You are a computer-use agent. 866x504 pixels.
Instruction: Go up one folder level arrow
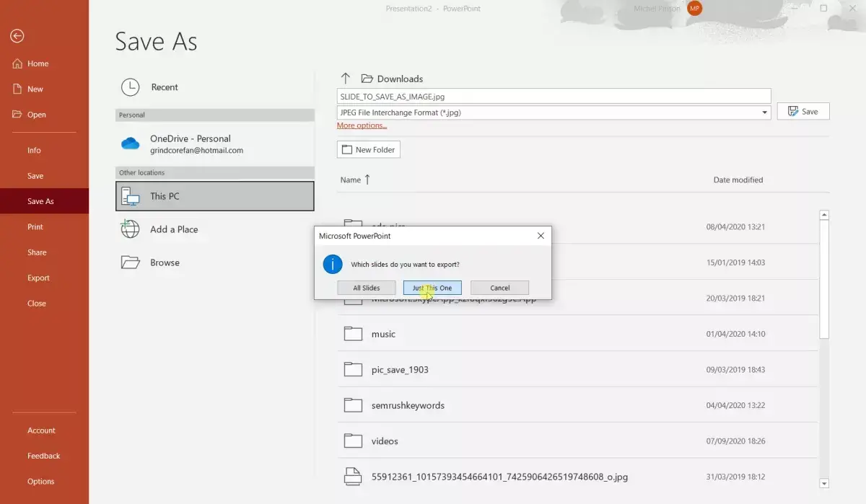[x=345, y=78]
